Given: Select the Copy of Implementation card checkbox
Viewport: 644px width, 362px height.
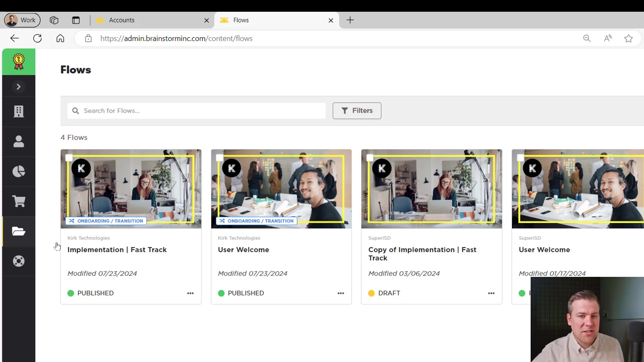Looking at the screenshot, I should point(370,158).
